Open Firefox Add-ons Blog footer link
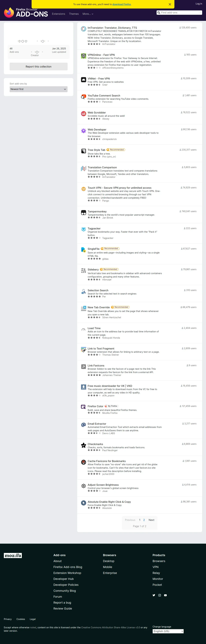This screenshot has height=644, width=206. [x=68, y=567]
